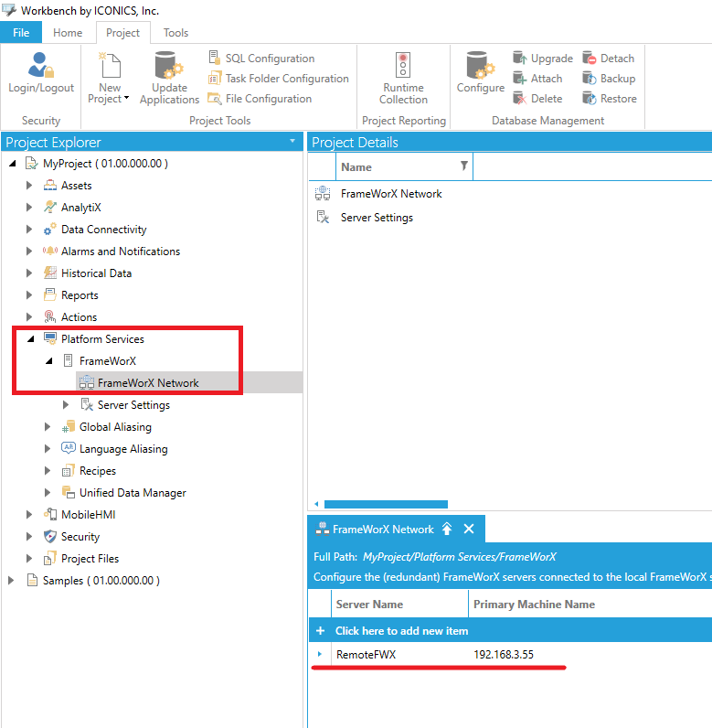The width and height of the screenshot is (712, 728).
Task: Click Server Settings text in Project Details
Action: (x=377, y=218)
